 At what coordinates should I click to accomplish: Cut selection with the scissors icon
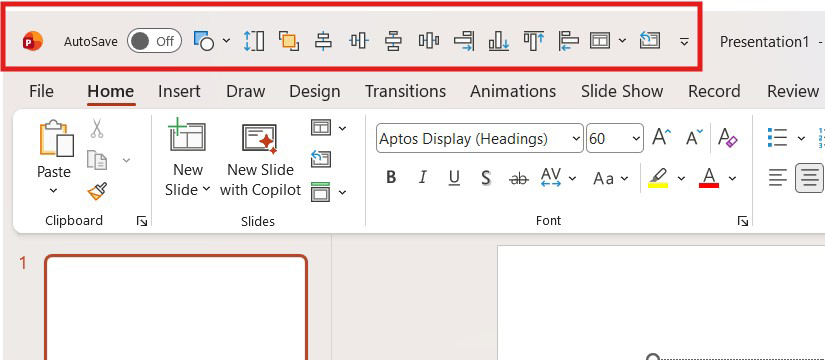click(97, 128)
